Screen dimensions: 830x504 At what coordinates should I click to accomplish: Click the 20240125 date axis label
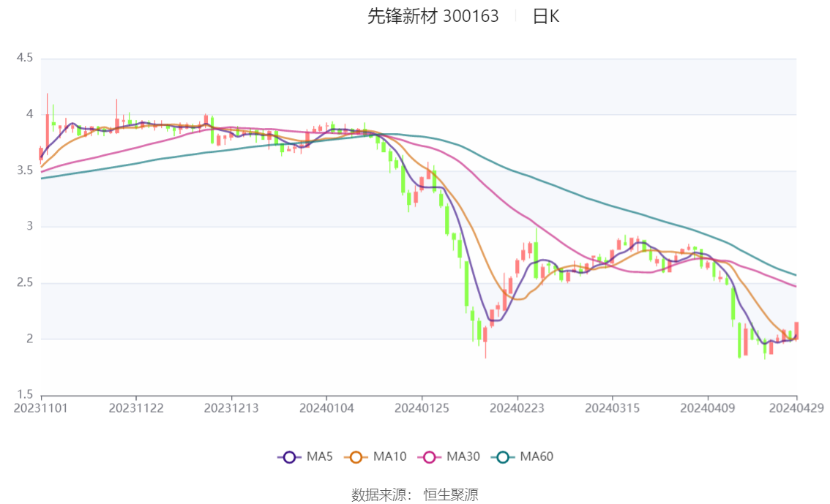coord(422,407)
